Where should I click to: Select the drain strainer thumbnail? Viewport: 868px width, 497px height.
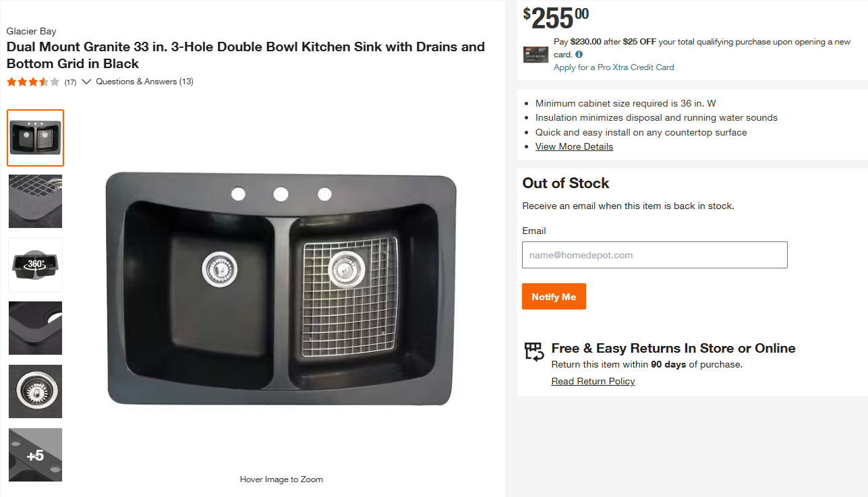tap(36, 391)
